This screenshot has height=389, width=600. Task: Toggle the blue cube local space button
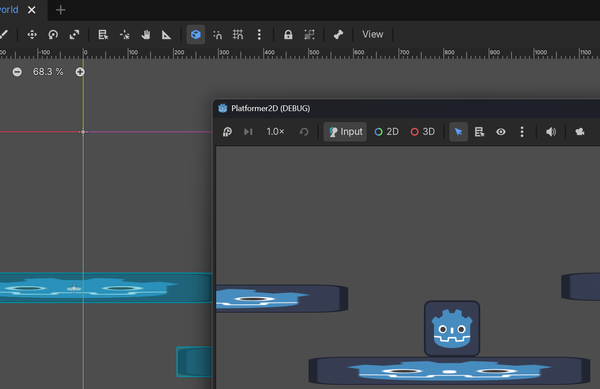pos(196,35)
